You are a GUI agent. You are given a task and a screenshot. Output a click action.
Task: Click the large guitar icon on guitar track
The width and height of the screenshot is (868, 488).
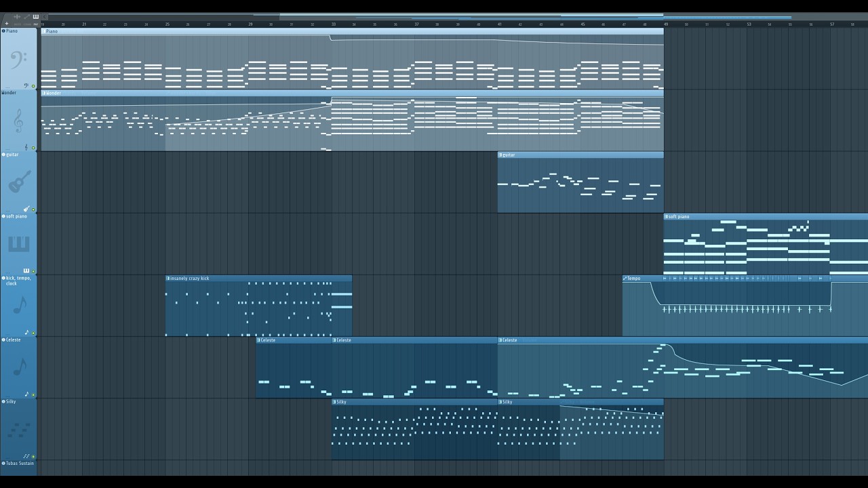point(19,182)
